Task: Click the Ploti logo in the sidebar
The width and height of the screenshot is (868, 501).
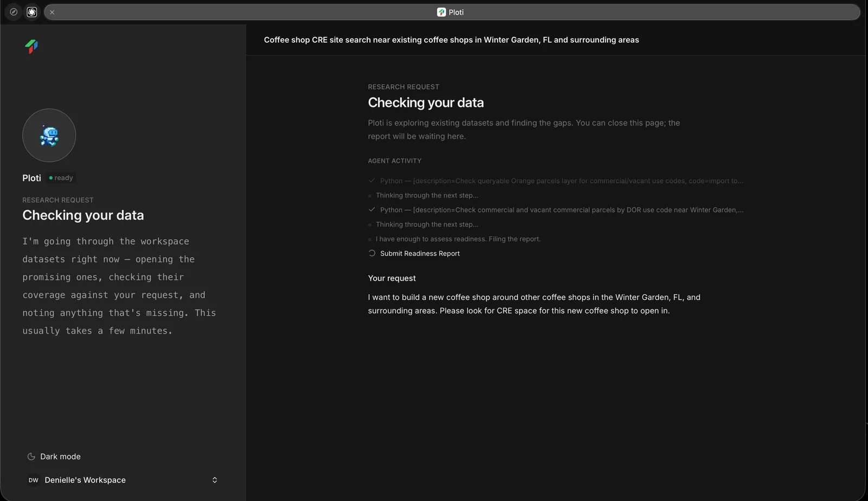Action: (31, 47)
